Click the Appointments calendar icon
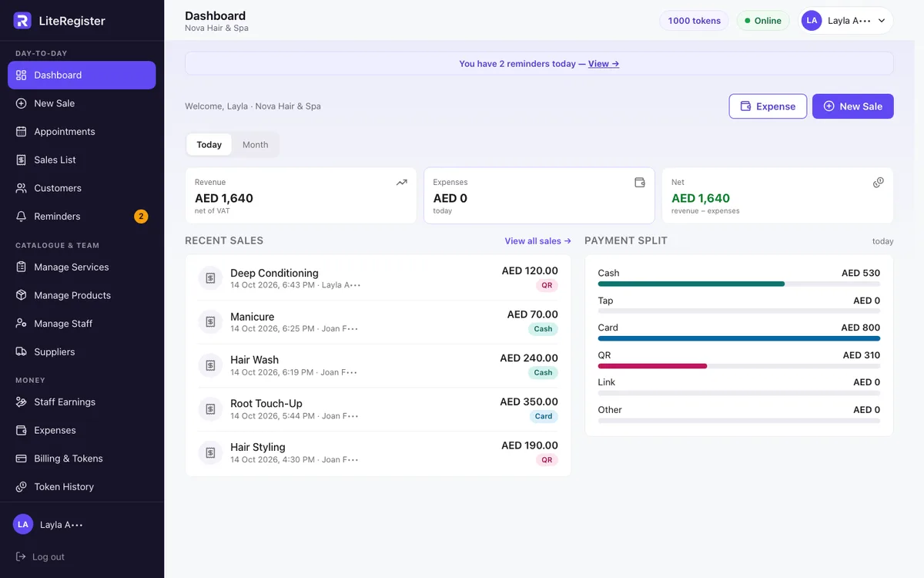The height and width of the screenshot is (578, 924). 22,132
